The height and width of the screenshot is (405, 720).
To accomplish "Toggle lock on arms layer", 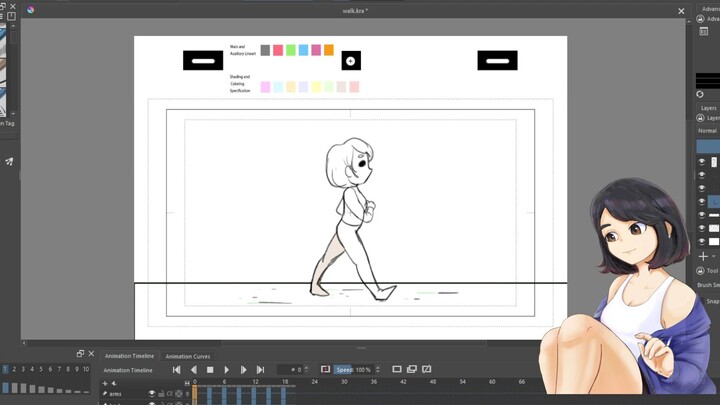I will (161, 394).
